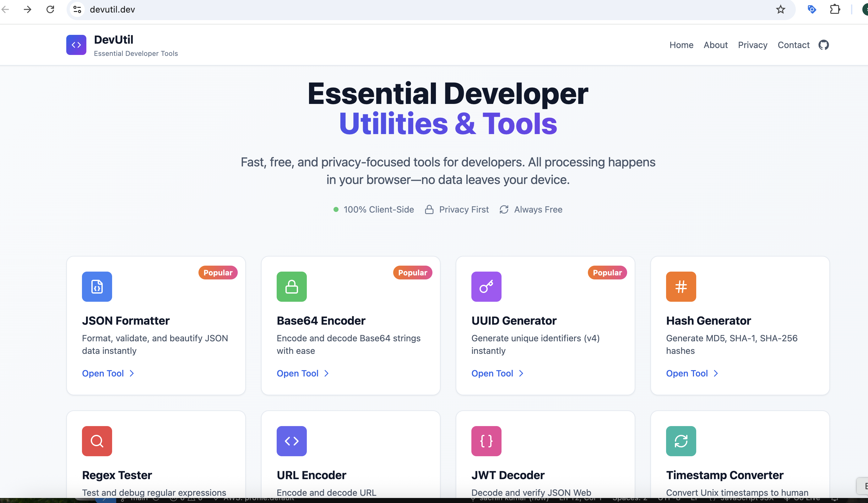The width and height of the screenshot is (868, 503).
Task: Click the browser back arrow
Action: [x=6, y=9]
